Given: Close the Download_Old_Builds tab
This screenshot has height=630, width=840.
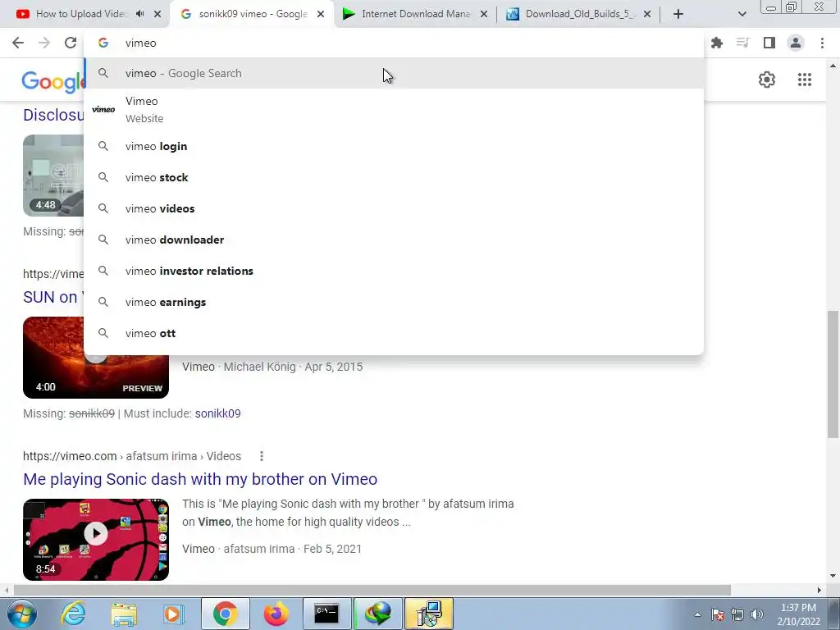Looking at the screenshot, I should pos(647,14).
